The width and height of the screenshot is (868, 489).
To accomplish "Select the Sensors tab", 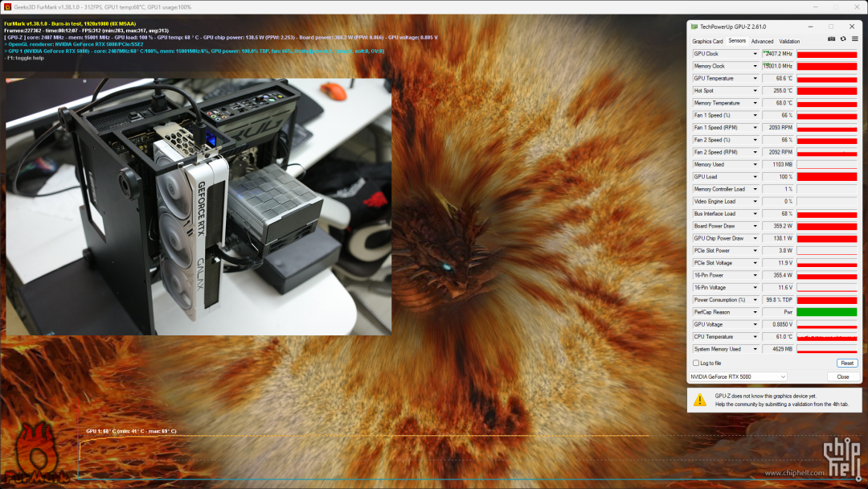I will [x=737, y=41].
